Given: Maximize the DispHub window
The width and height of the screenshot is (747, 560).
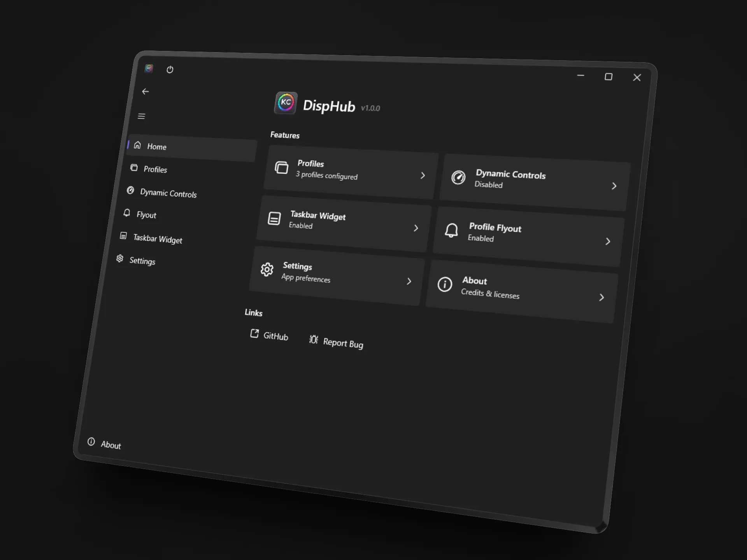Looking at the screenshot, I should coord(608,77).
